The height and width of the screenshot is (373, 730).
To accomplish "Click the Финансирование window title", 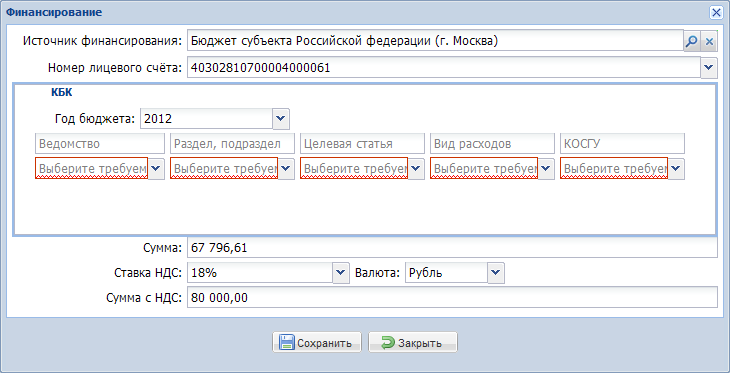I will click(x=54, y=12).
